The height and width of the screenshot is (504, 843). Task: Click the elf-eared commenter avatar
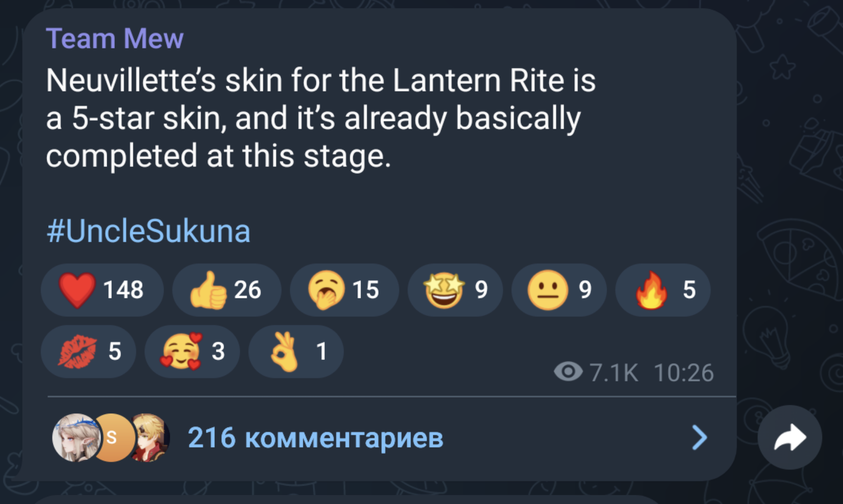[x=76, y=437]
